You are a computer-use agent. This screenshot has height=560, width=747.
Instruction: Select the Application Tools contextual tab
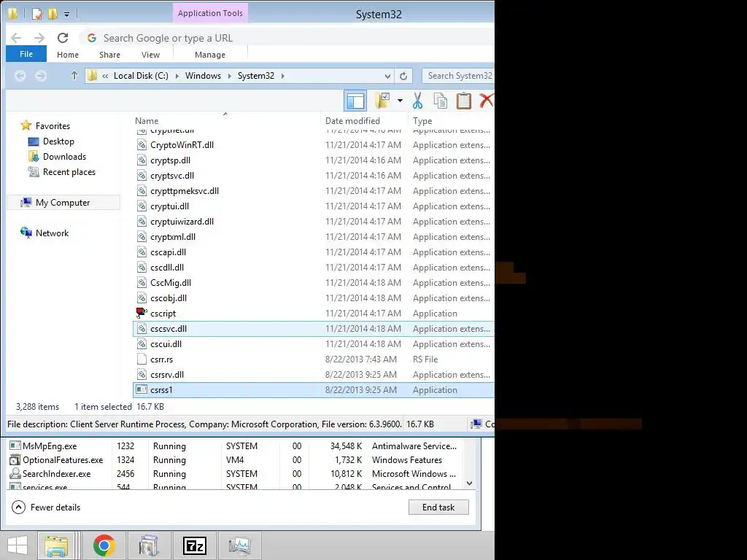(x=210, y=13)
